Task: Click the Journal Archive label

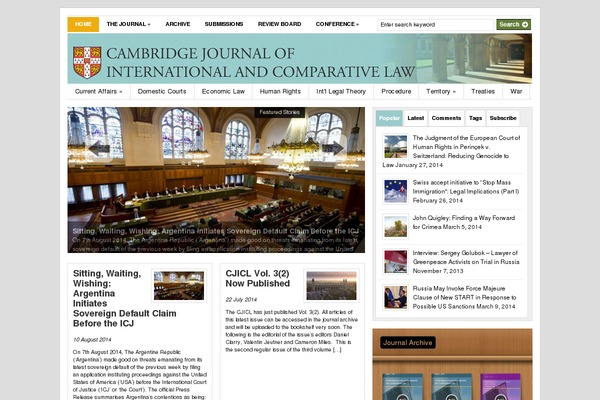Action: [408, 343]
